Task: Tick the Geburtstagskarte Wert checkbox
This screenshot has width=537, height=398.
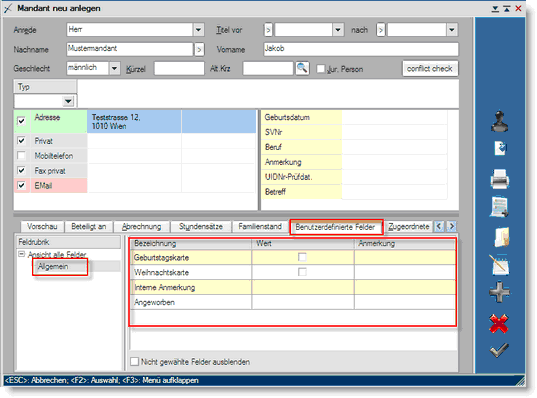Action: [302, 257]
